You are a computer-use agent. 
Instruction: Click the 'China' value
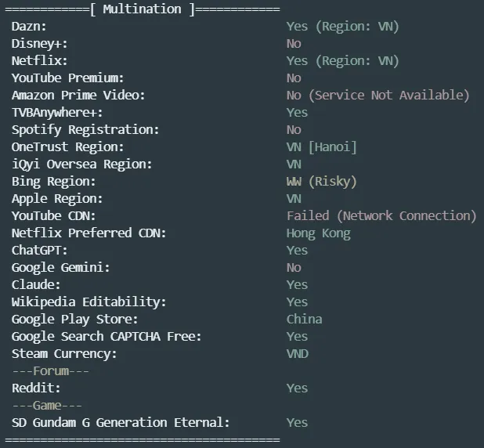[x=304, y=320]
